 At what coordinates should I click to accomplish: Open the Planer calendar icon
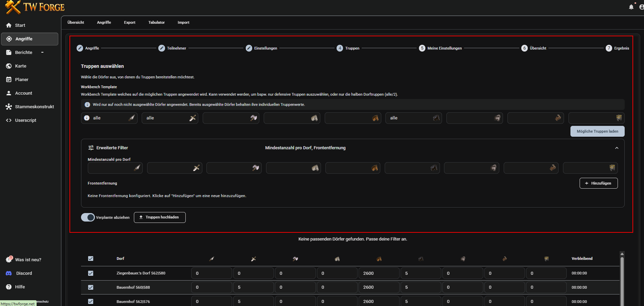pyautogui.click(x=9, y=80)
